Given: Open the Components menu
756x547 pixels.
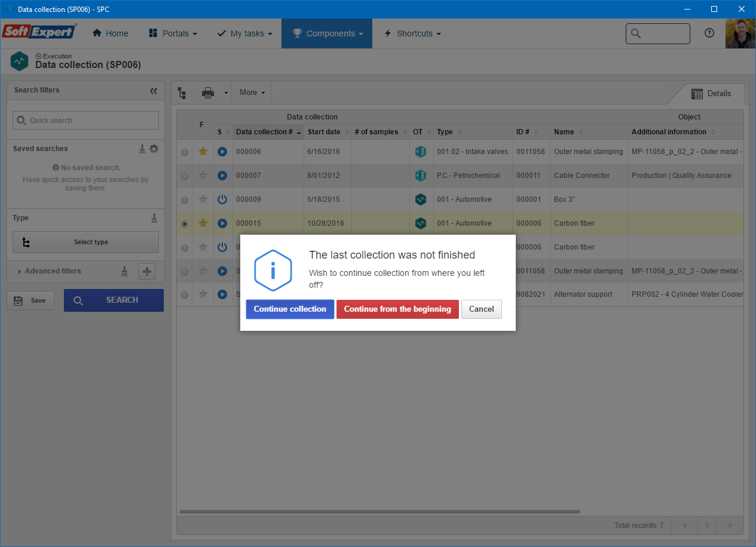Looking at the screenshot, I should coord(327,33).
